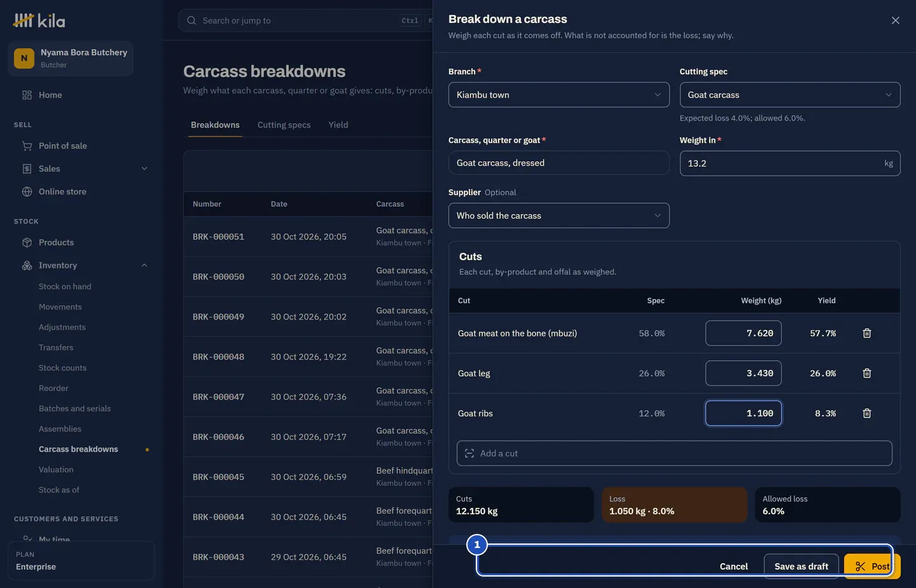Switch to the Cutting specs tab
This screenshot has height=588, width=916.
pyautogui.click(x=284, y=125)
